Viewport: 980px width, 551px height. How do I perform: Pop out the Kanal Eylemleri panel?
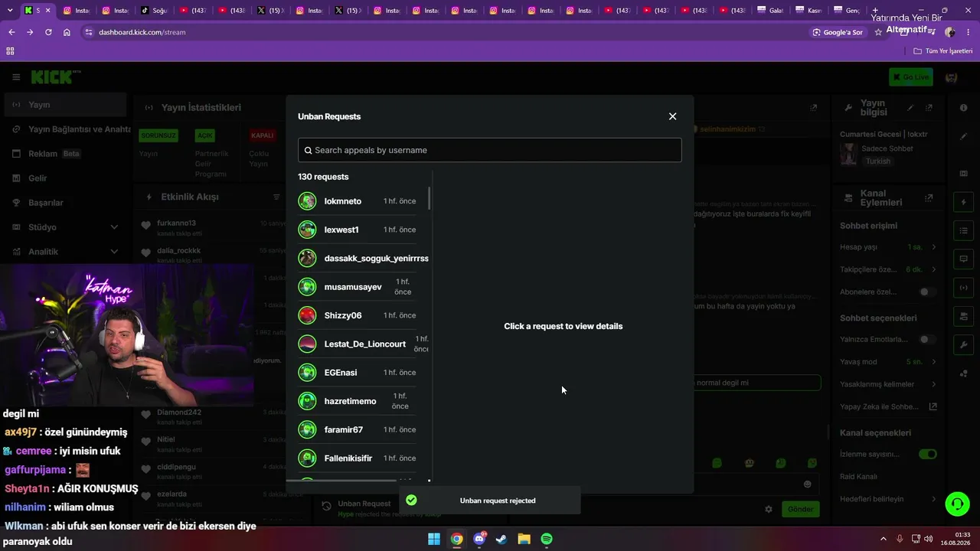coord(929,197)
